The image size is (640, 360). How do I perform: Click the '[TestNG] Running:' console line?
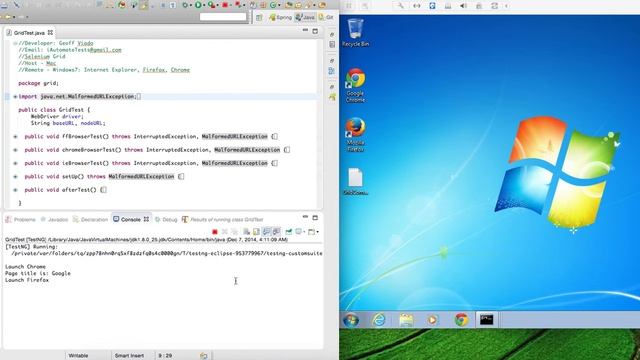[31, 247]
